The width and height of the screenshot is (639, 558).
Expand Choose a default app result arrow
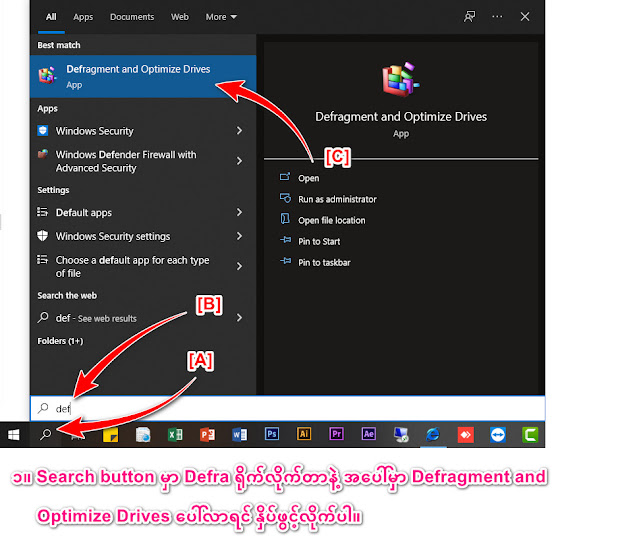[239, 266]
